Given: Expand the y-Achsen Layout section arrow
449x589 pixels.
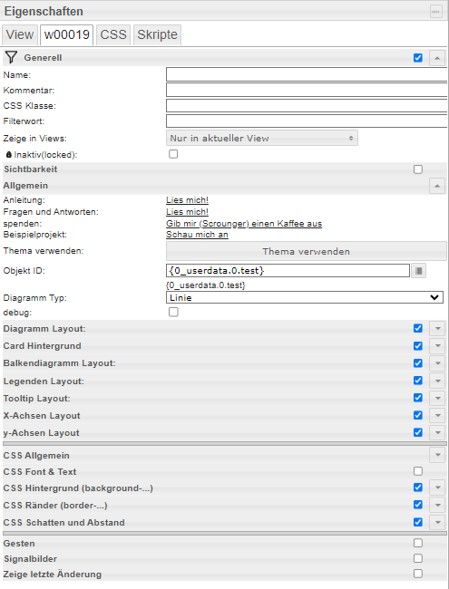Looking at the screenshot, I should click(x=437, y=432).
